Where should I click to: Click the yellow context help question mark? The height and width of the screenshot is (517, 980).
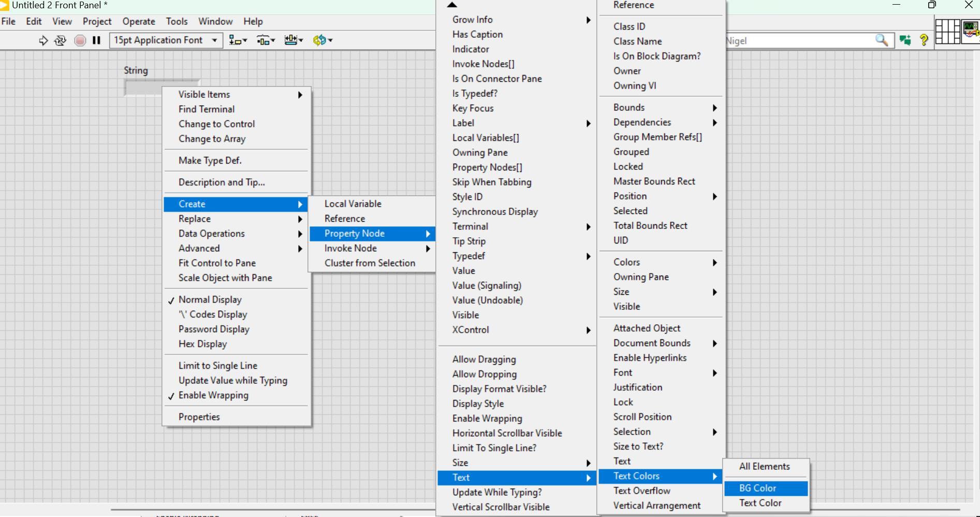(924, 40)
